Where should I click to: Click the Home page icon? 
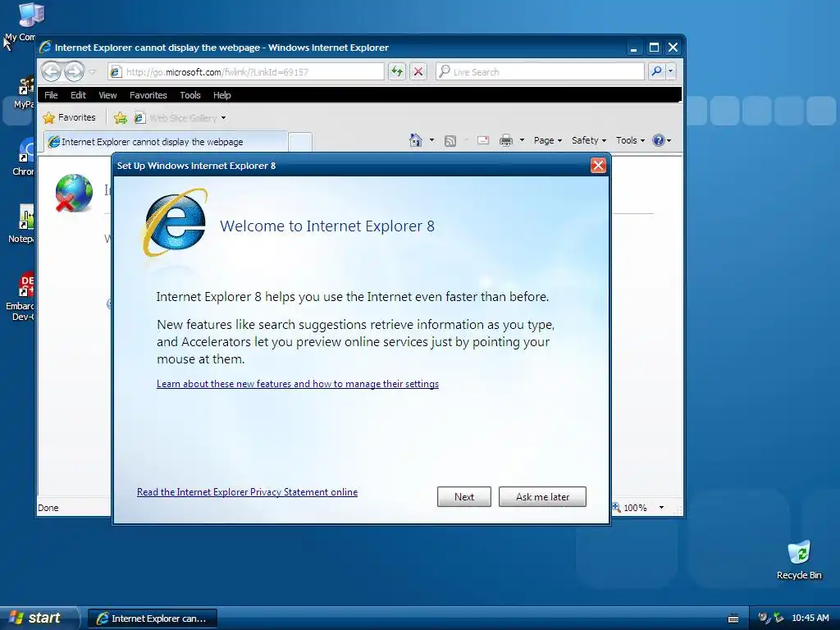[416, 140]
